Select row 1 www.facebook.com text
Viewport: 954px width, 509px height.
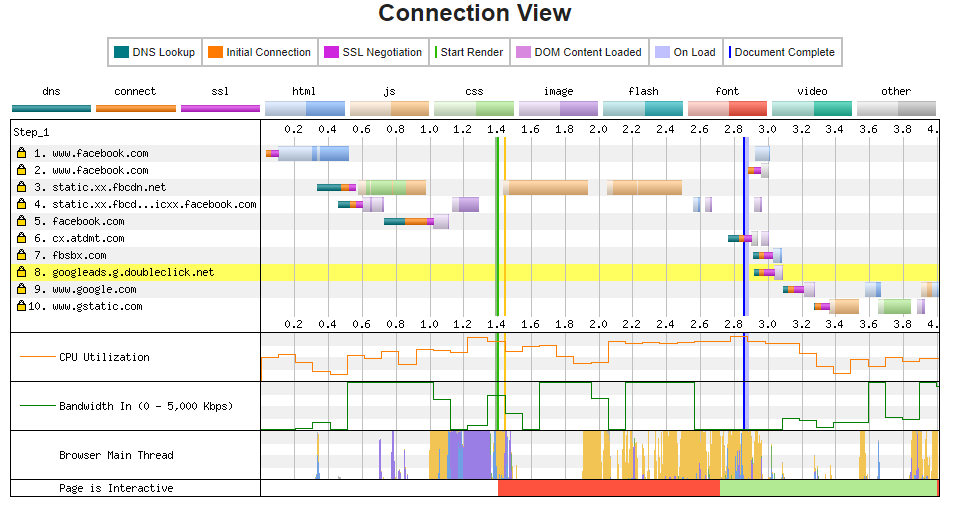(100, 153)
